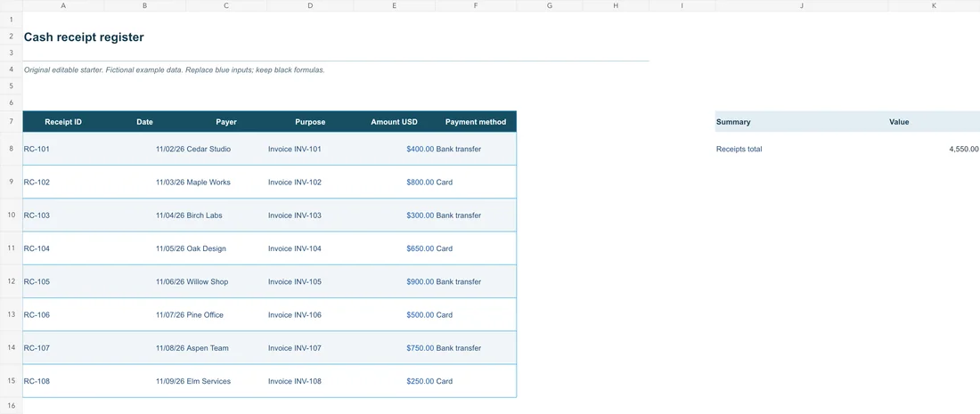Screen dimensions: 980x414
Task: Select payer cell Cedar Studio
Action: [226, 150]
